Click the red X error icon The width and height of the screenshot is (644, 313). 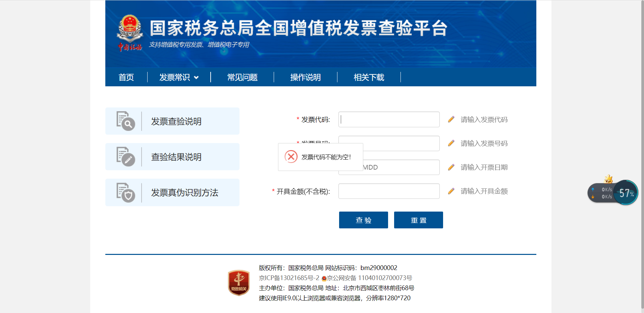click(291, 157)
